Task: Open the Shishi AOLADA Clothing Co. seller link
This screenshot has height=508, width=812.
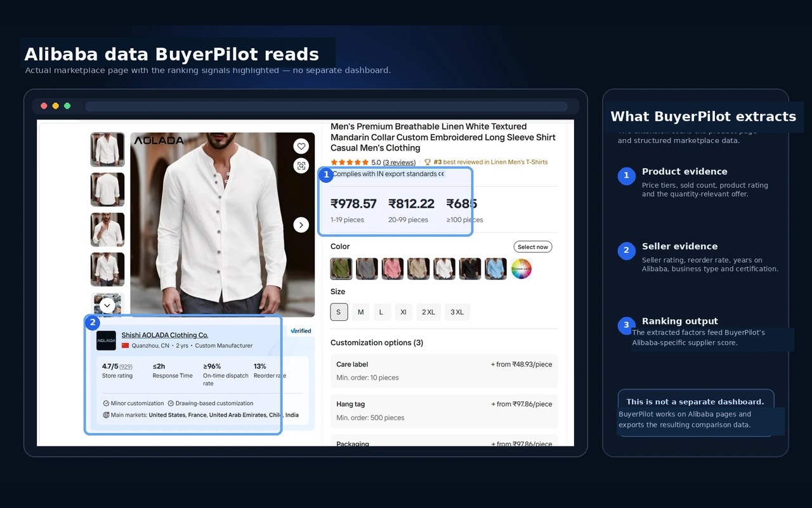Action: pyautogui.click(x=165, y=335)
